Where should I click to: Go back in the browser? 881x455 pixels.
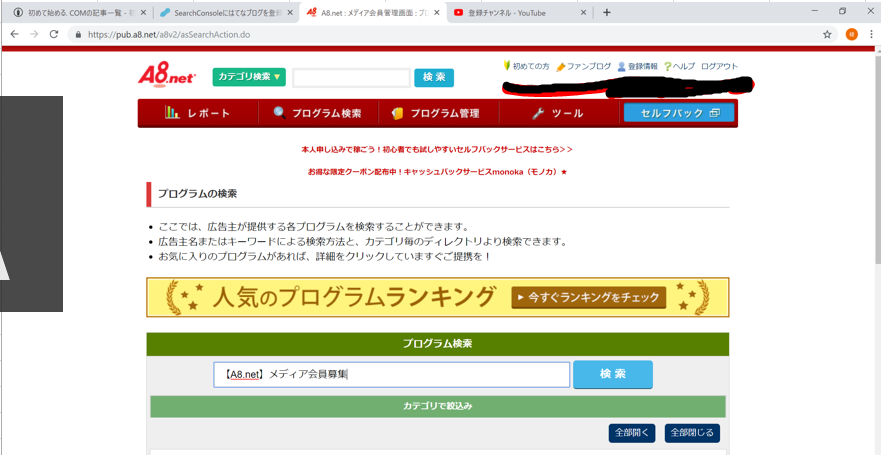tap(15, 34)
